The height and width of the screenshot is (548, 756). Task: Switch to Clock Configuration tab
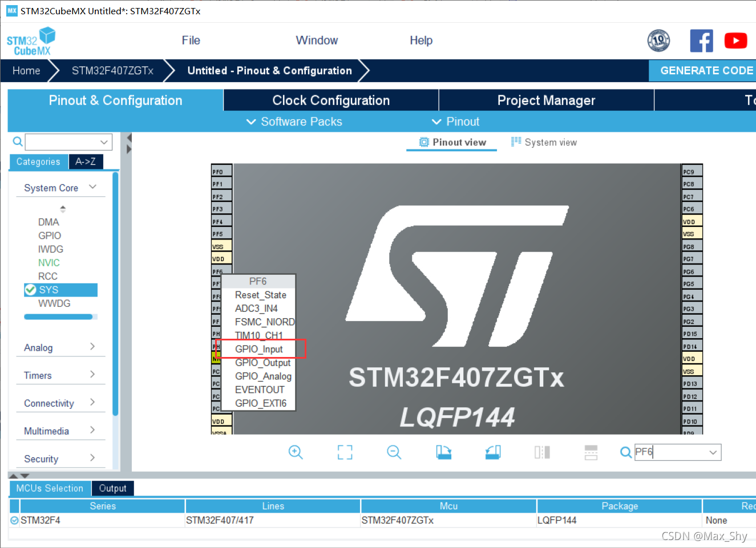tap(331, 100)
